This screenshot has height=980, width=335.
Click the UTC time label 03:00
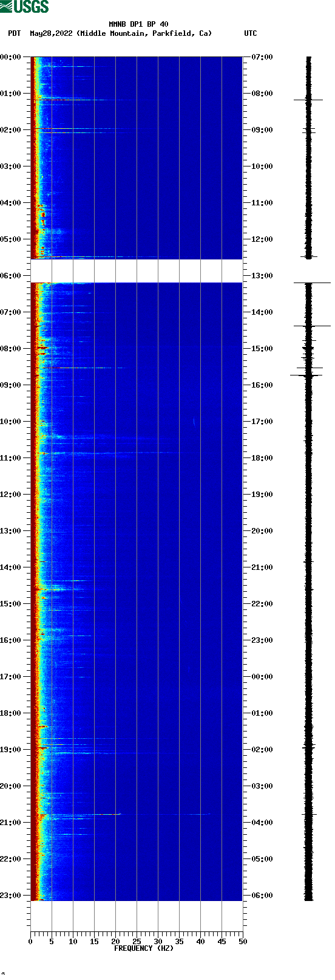coord(262,786)
